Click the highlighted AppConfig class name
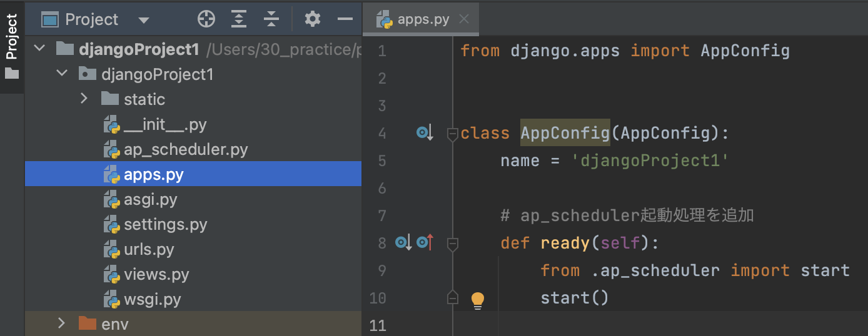The width and height of the screenshot is (868, 336). click(x=565, y=133)
